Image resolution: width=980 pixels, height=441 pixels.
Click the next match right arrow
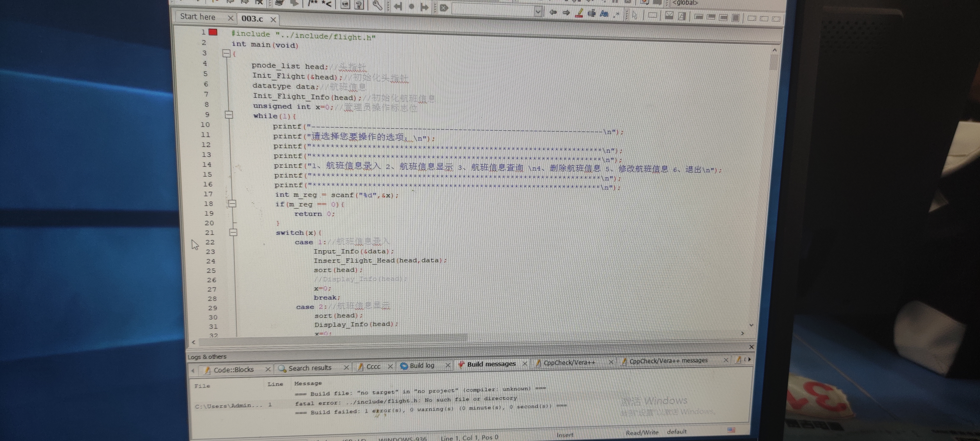566,13
